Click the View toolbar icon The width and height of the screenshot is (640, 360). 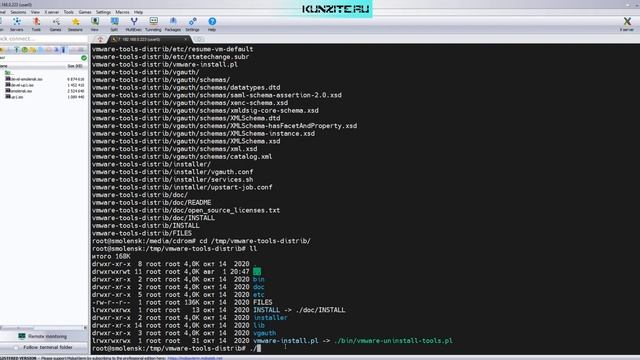[x=95, y=24]
